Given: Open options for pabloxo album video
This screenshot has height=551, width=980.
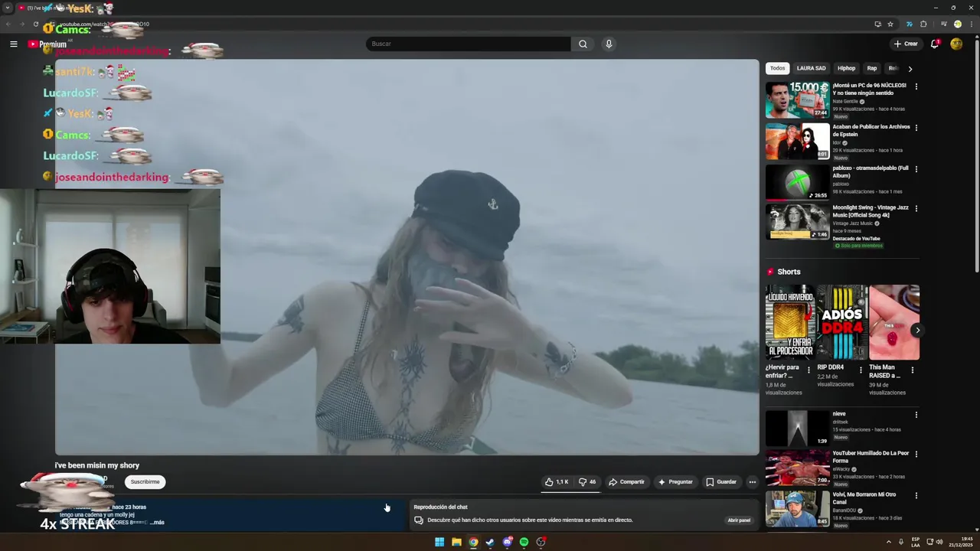Looking at the screenshot, I should [916, 169].
